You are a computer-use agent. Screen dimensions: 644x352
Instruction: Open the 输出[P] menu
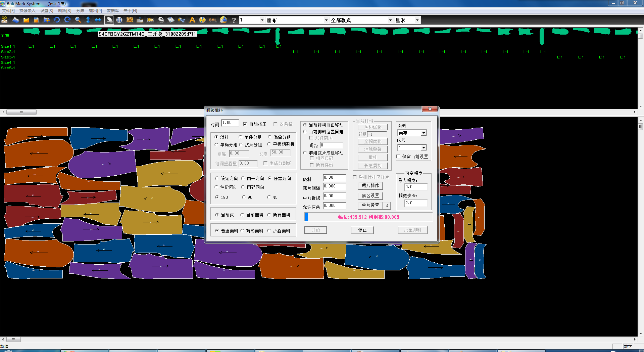pyautogui.click(x=95, y=11)
